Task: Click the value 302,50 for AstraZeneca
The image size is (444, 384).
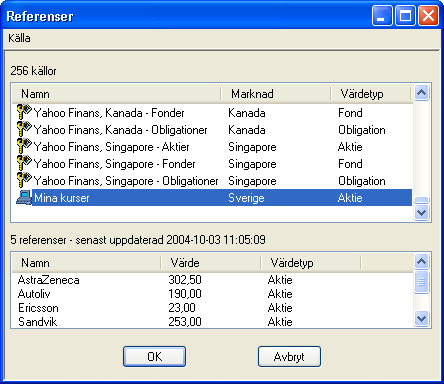Action: (x=185, y=280)
